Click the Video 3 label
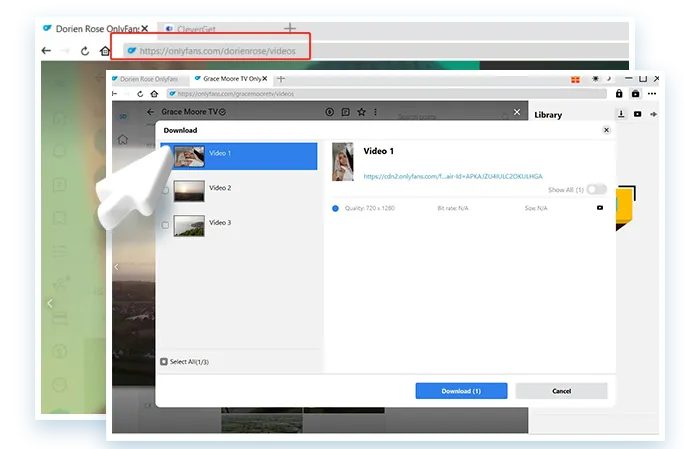This screenshot has height=449, width=684. point(220,223)
